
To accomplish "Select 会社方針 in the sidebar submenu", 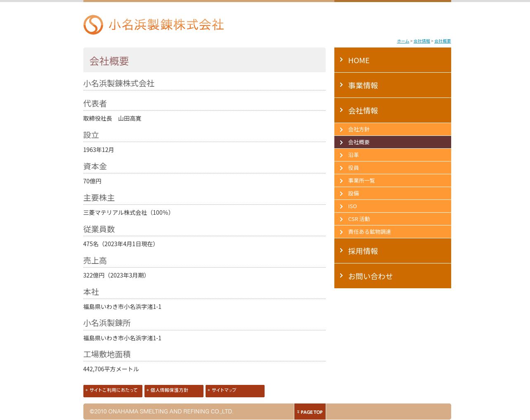I will pos(393,129).
